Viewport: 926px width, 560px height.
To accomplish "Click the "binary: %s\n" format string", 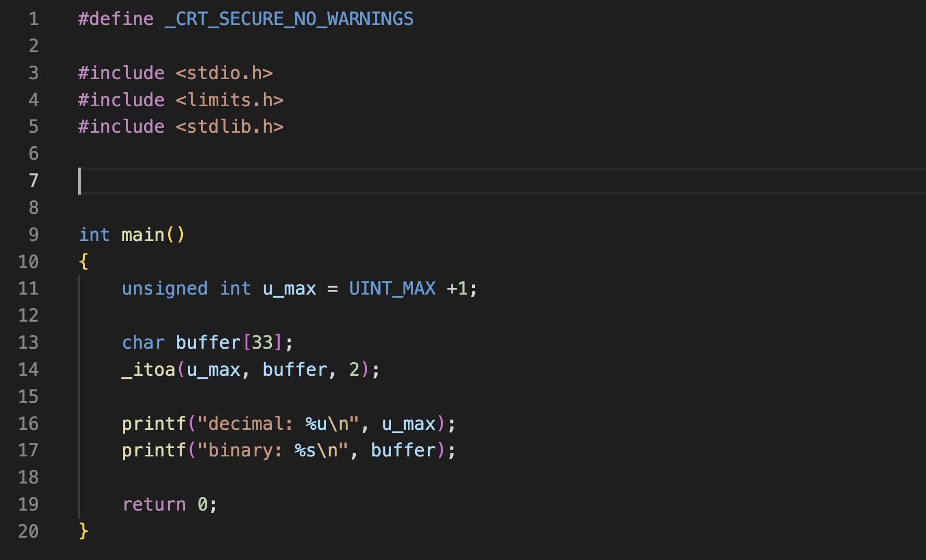I will (x=273, y=450).
